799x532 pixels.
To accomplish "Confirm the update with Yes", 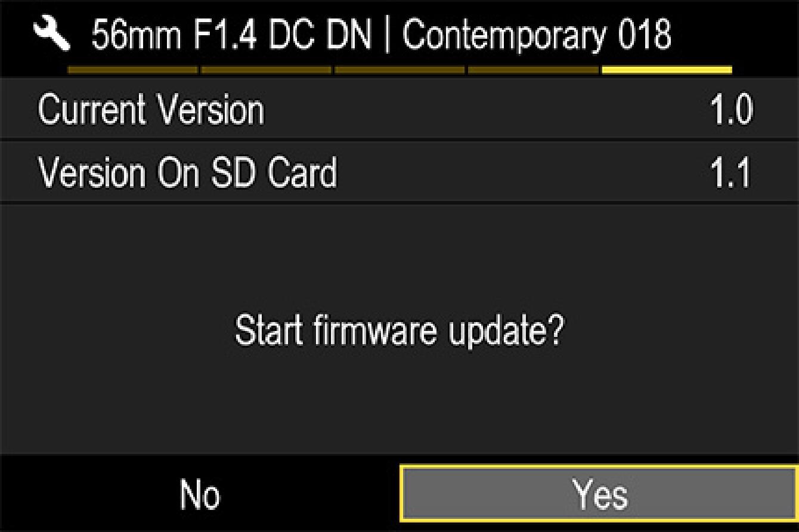I will [x=599, y=494].
